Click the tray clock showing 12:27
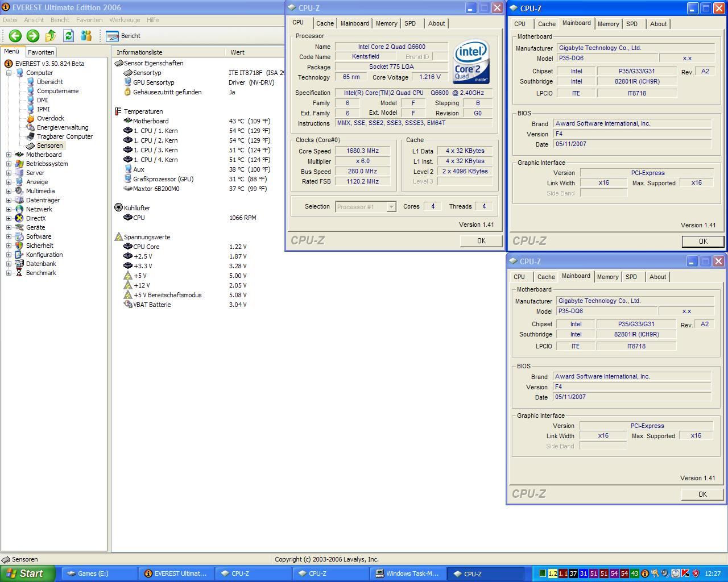728x582 pixels. [x=713, y=573]
